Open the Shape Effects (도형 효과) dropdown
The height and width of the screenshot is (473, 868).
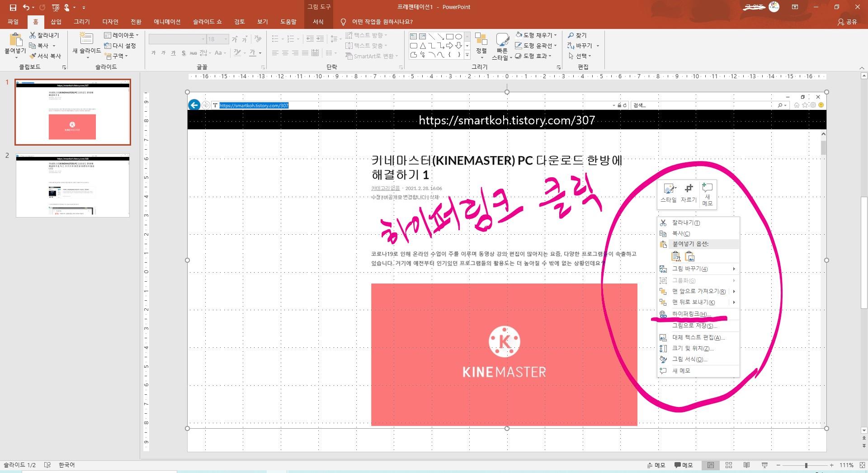[533, 56]
